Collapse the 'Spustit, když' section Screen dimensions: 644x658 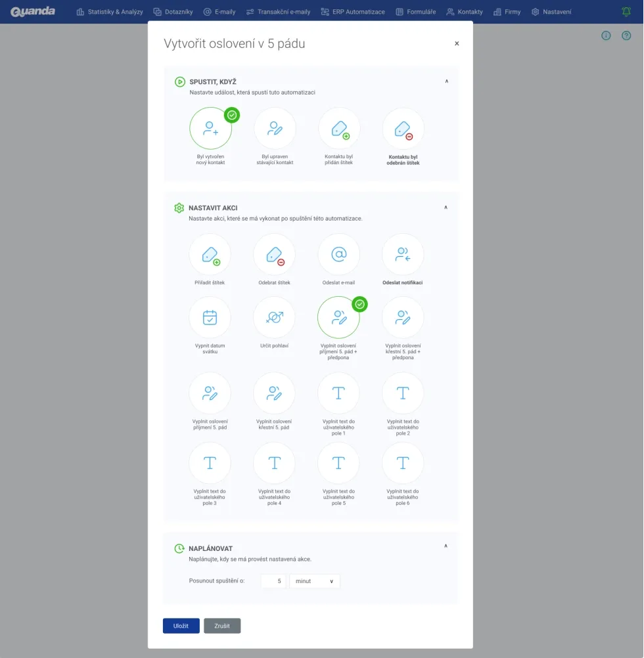[x=447, y=81]
